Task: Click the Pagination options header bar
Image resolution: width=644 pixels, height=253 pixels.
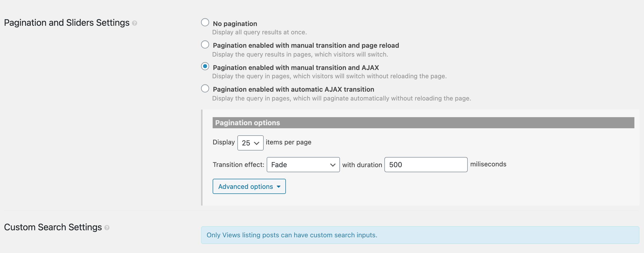Action: tap(424, 123)
